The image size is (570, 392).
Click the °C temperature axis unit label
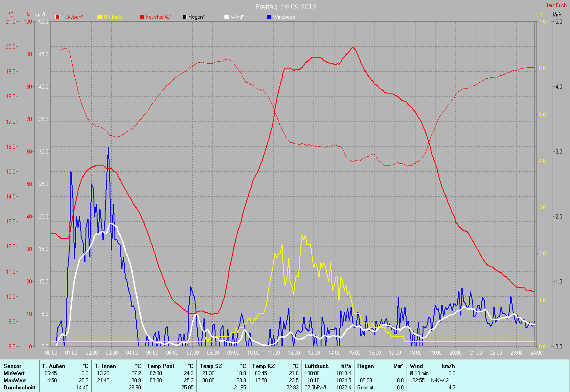(11, 15)
